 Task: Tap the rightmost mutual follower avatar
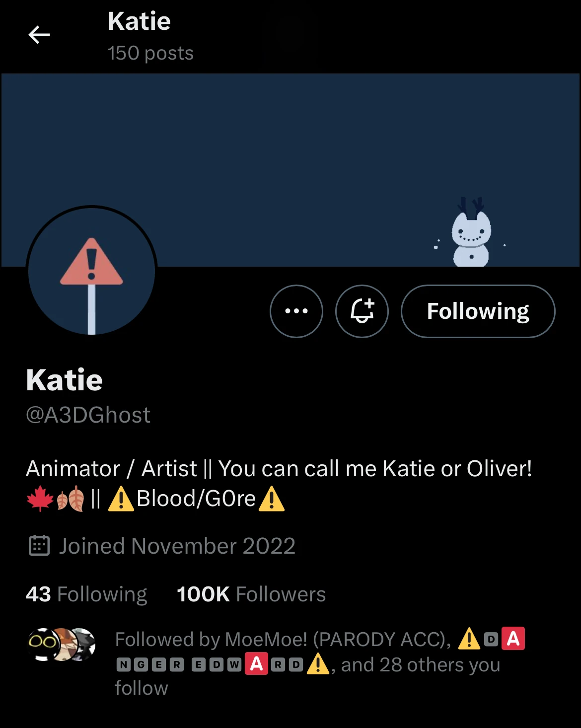coord(84,644)
